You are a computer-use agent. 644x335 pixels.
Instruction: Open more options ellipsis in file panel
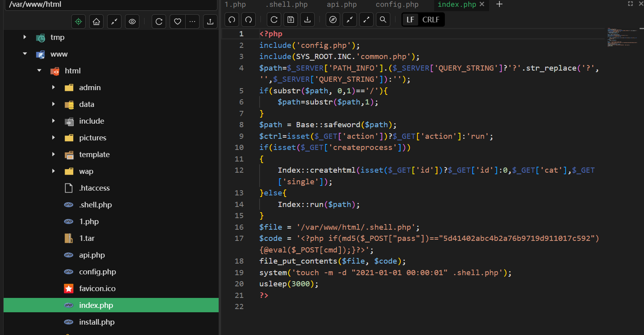[192, 22]
